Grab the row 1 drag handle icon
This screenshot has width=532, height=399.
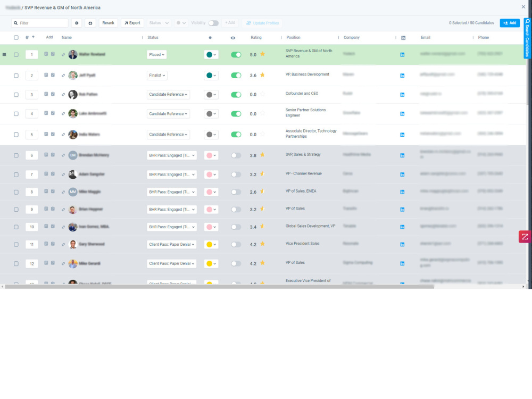tap(4, 54)
